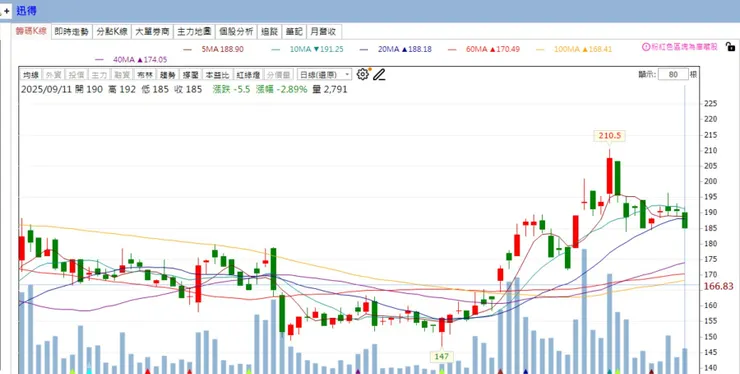
Task: Toggle the 紅綠燈 indicator button
Action: [x=248, y=75]
